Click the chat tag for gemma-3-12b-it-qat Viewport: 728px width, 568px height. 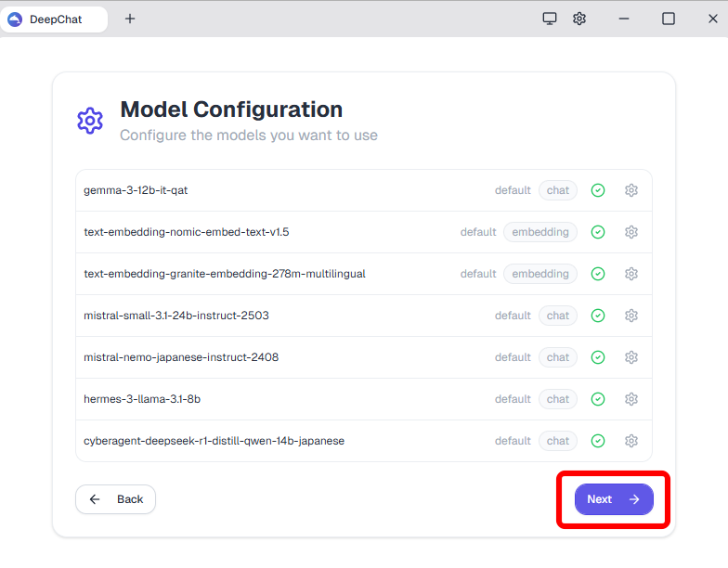pyautogui.click(x=557, y=190)
